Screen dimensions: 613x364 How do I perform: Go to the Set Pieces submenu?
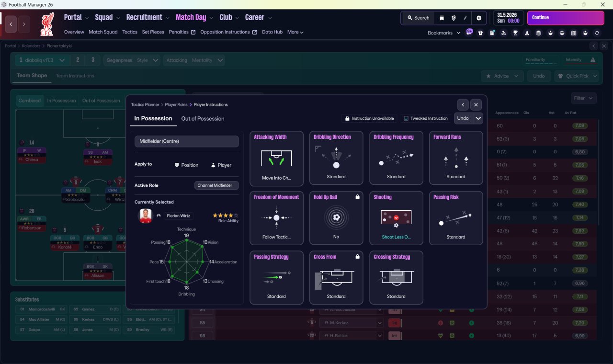[x=153, y=32]
